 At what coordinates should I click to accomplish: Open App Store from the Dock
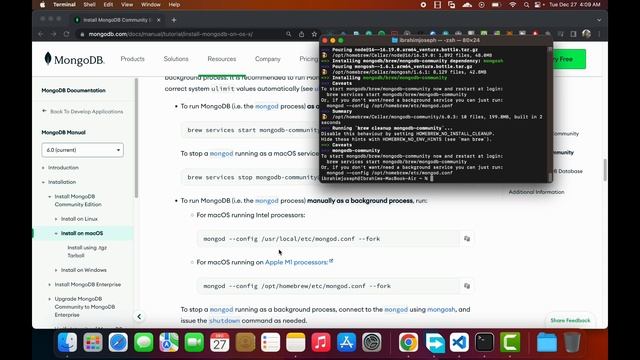click(346, 342)
